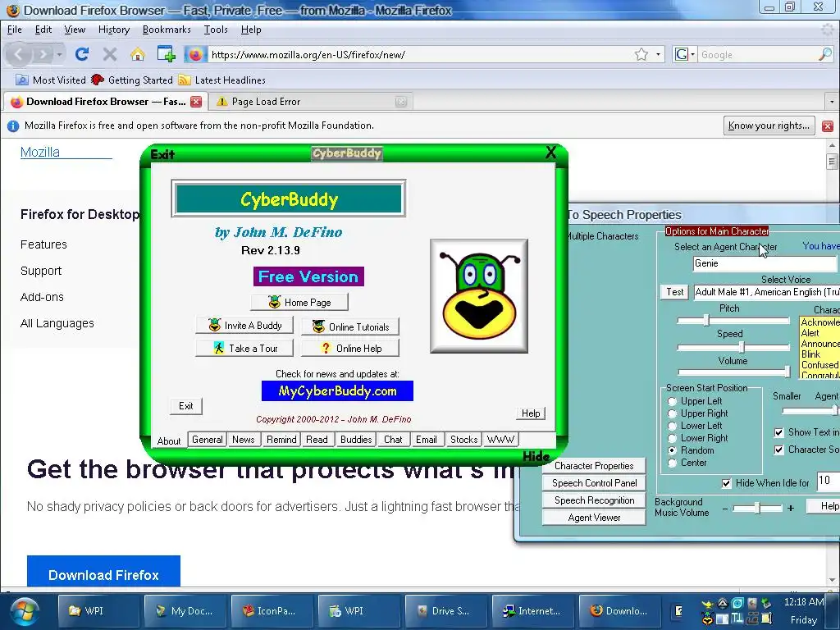Adjust the Pitch slider
Image resolution: width=840 pixels, height=630 pixels.
(x=706, y=321)
